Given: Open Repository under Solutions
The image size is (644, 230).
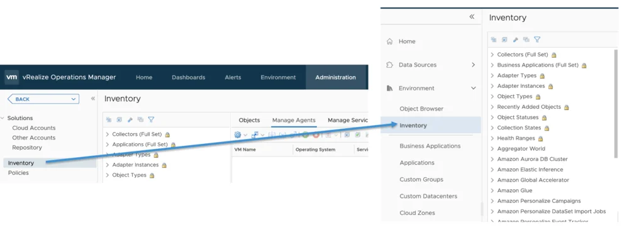Looking at the screenshot, I should tap(27, 148).
